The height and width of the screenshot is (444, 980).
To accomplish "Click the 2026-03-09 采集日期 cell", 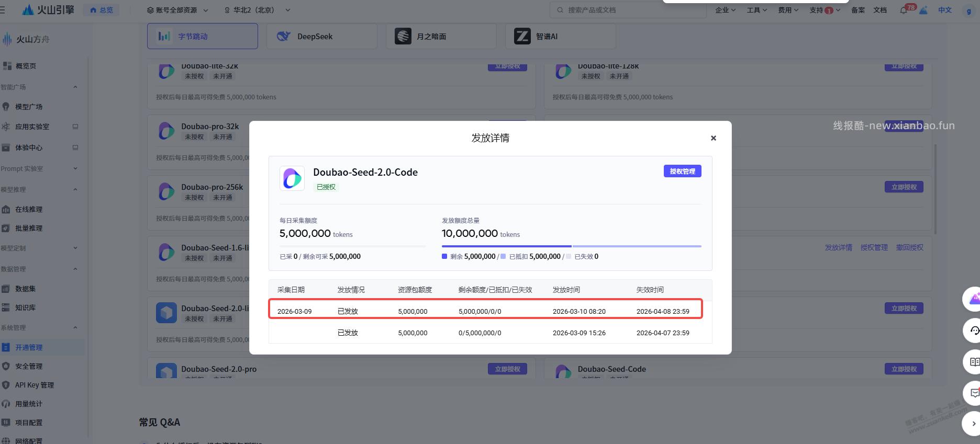I will [294, 311].
